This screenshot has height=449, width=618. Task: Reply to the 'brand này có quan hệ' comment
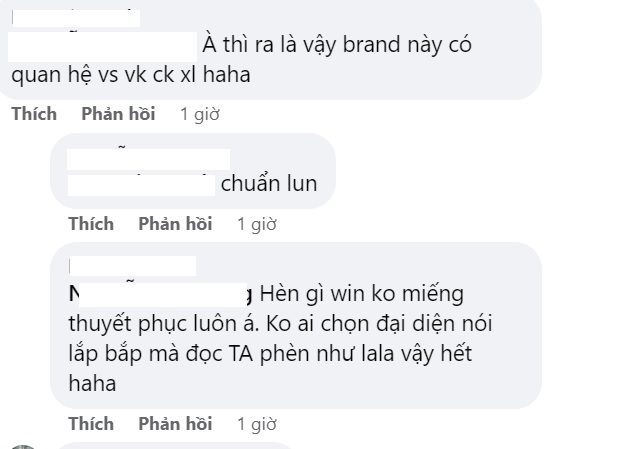click(x=118, y=114)
